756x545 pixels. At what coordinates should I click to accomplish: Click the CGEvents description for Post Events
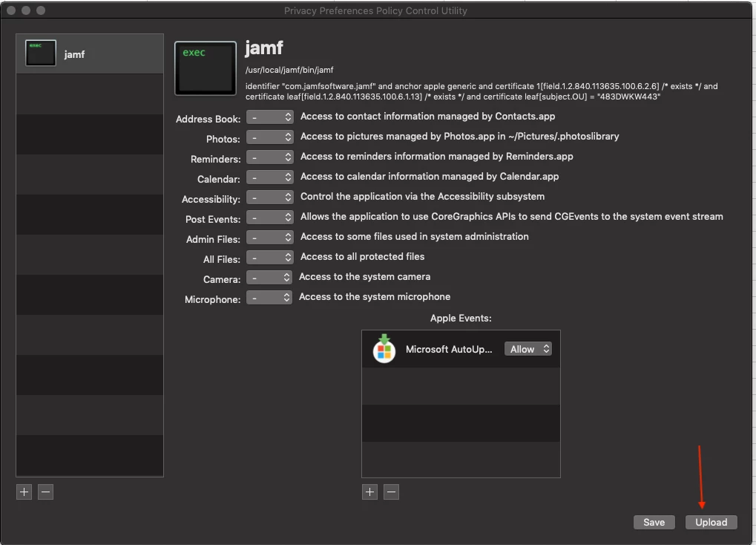coord(512,216)
